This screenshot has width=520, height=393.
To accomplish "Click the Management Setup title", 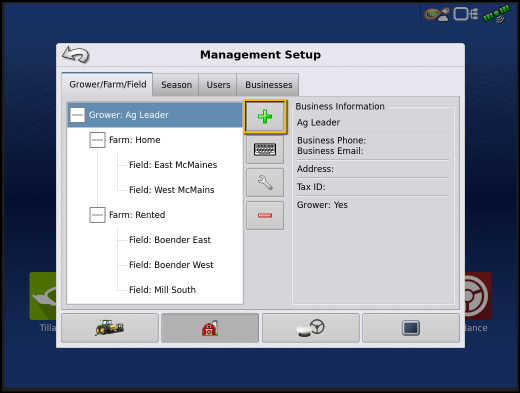I will click(260, 55).
